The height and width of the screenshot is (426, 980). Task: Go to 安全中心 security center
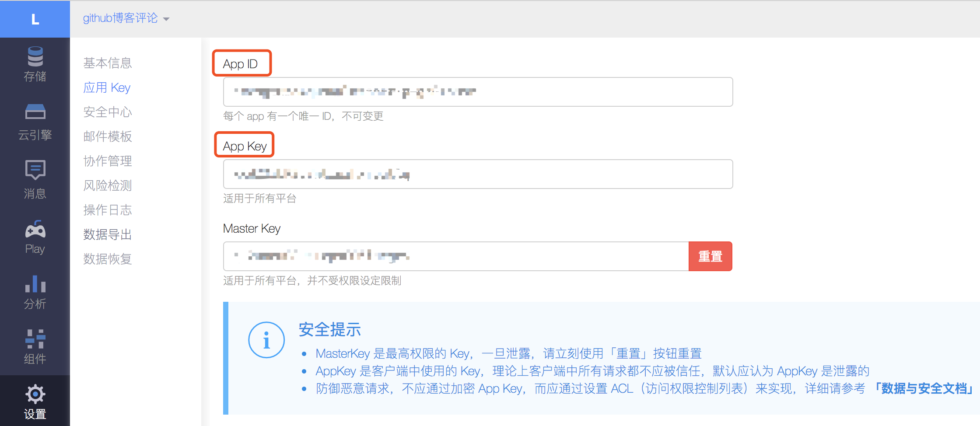(x=108, y=112)
